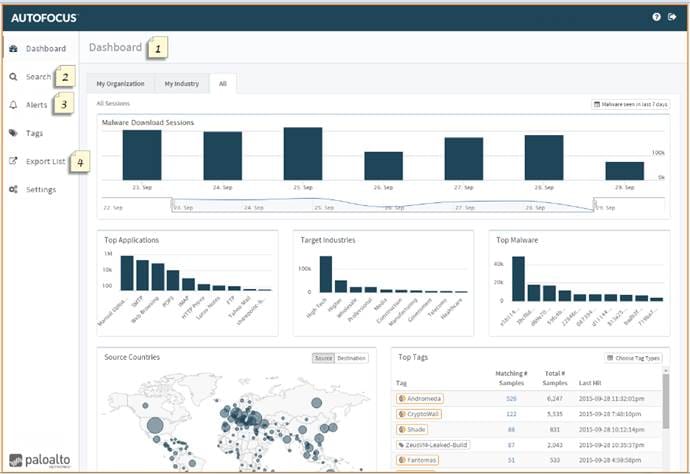This screenshot has width=690, height=474.
Task: Open Search in the sidebar menu
Action: click(x=38, y=77)
